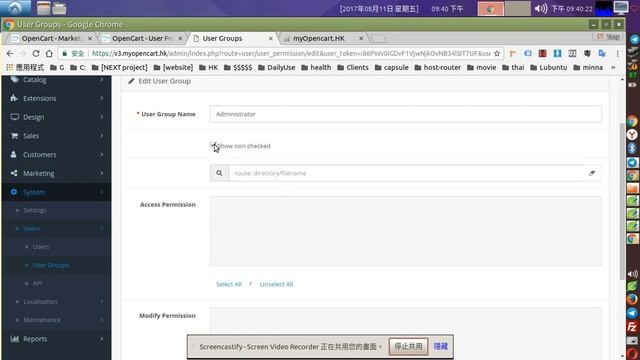Close the myOpencart.HK tab
This screenshot has width=640, height=360.
(361, 38)
